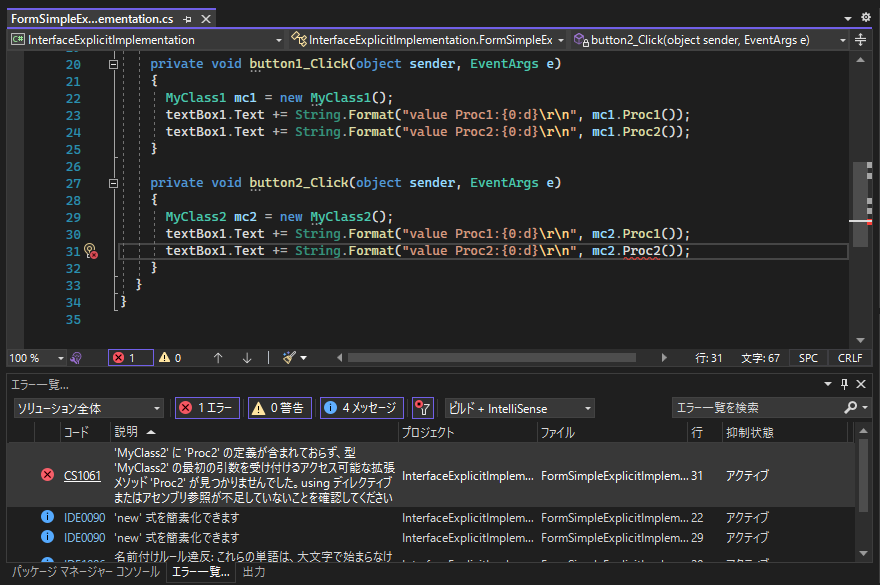The width and height of the screenshot is (880, 585).
Task: Click the lightbulb error icon at line 31
Action: coord(90,251)
